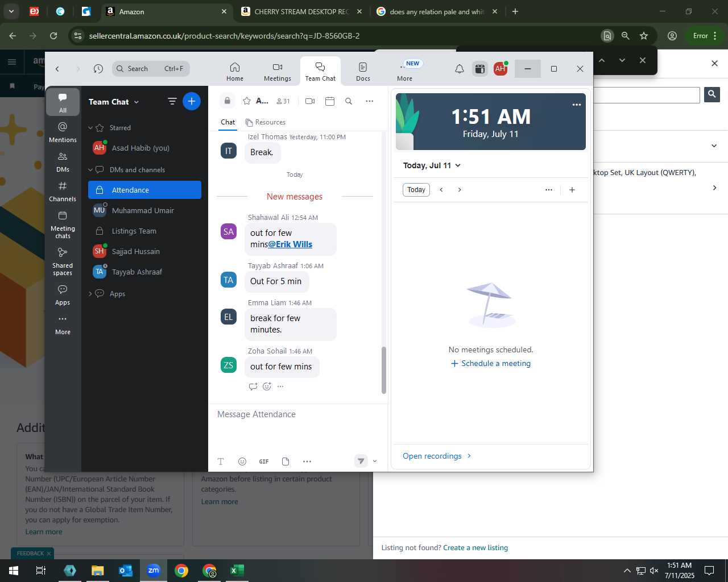The width and height of the screenshot is (728, 582).
Task: Click the Today button in calendar
Action: pyautogui.click(x=416, y=190)
